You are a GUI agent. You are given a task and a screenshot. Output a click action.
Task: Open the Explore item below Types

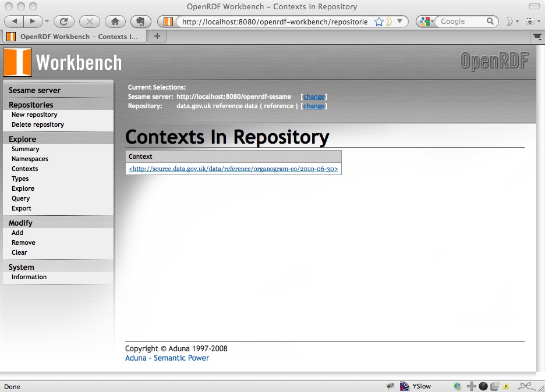click(x=23, y=188)
